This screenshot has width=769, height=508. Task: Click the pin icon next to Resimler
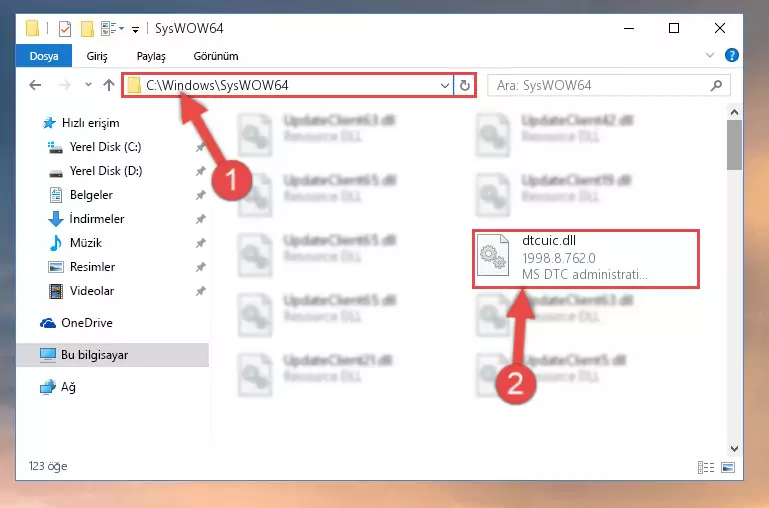point(200,267)
